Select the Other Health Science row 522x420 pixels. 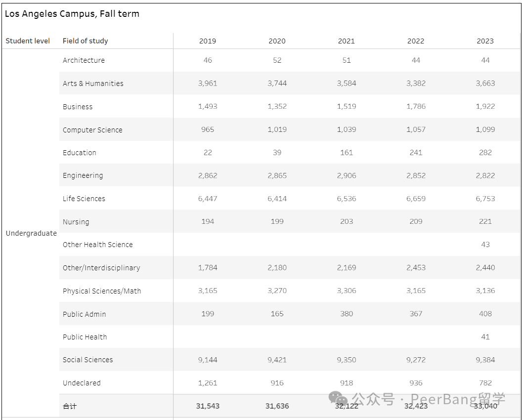pyautogui.click(x=290, y=245)
